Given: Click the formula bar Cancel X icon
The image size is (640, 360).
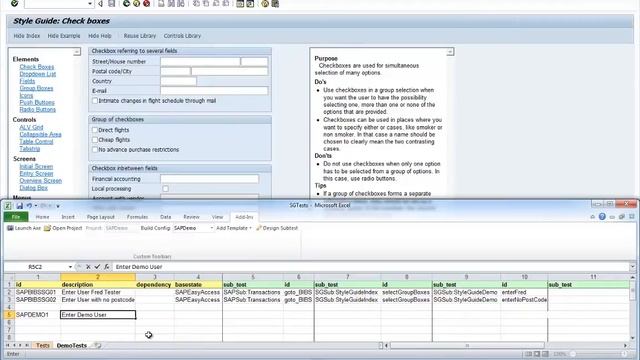Looking at the screenshot, I should pos(88,267).
